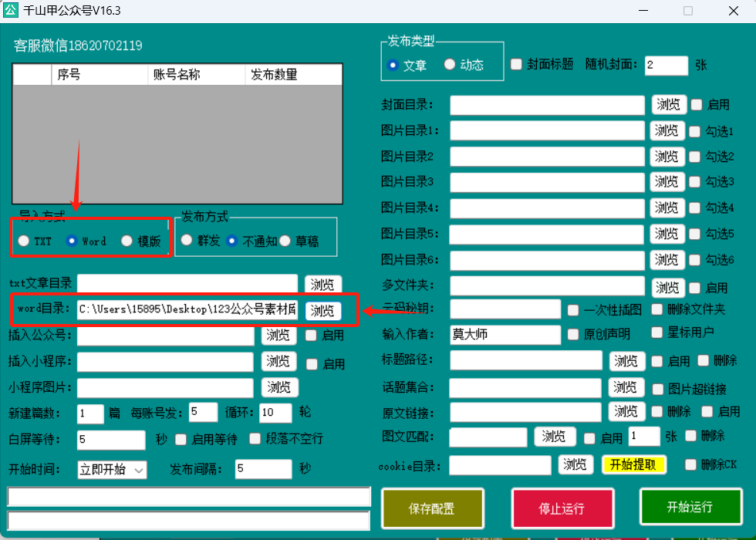The image size is (756, 540).
Task: Enable 启用 checkbox for 多文件夹
Action: [695, 288]
